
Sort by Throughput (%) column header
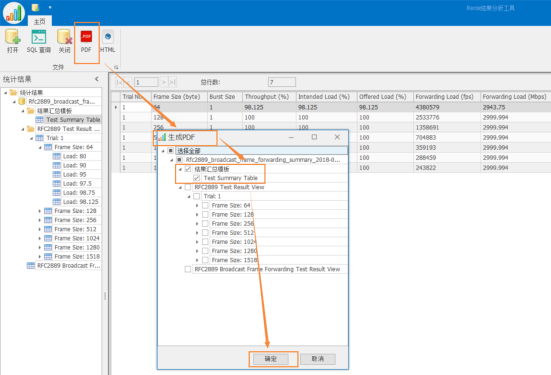pyautogui.click(x=269, y=97)
